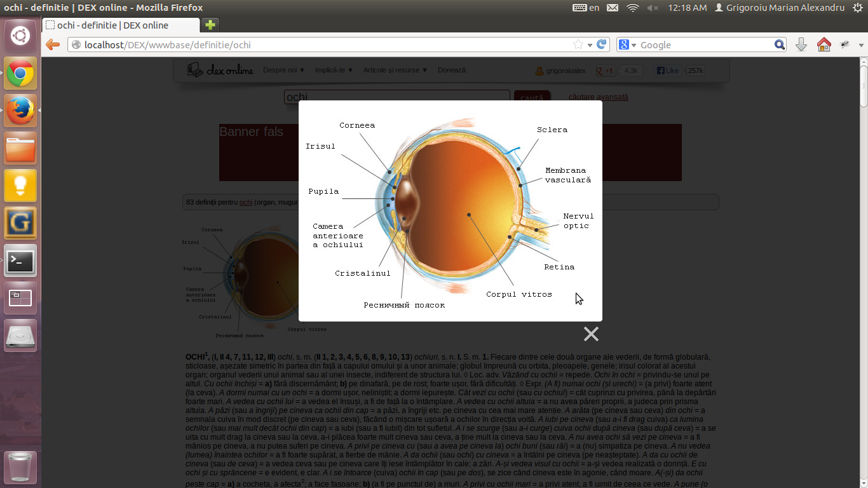Expand the Implică-te menu

coord(334,70)
